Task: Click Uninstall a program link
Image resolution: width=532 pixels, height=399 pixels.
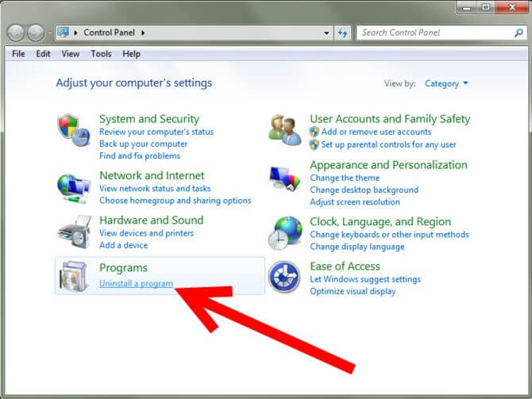Action: pyautogui.click(x=136, y=283)
